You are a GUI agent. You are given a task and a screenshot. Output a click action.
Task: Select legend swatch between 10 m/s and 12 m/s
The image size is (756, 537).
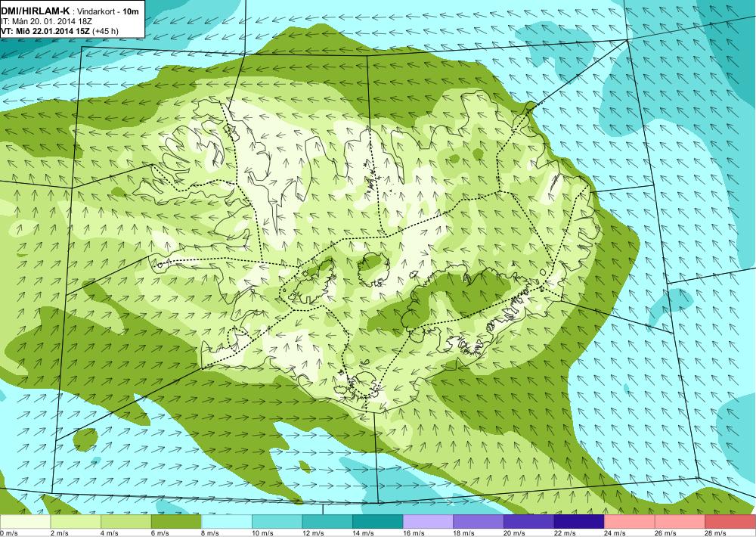pyautogui.click(x=277, y=522)
